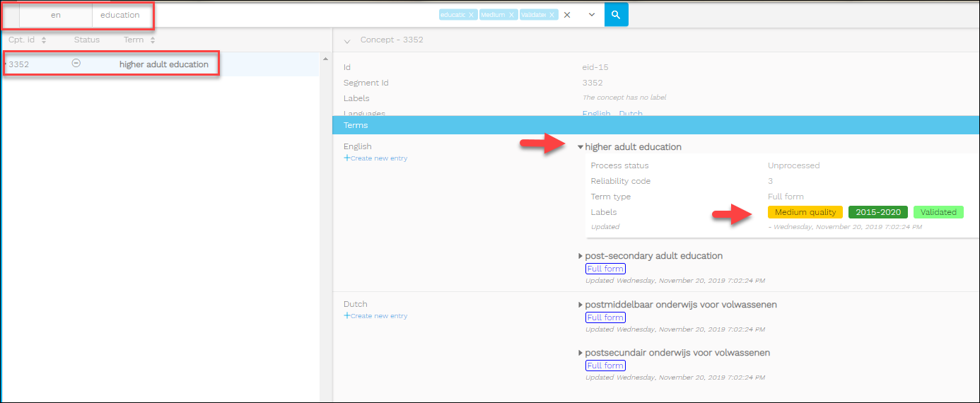This screenshot has height=403, width=980.
Task: Select the 'higher adult education' result row
Action: [x=163, y=64]
